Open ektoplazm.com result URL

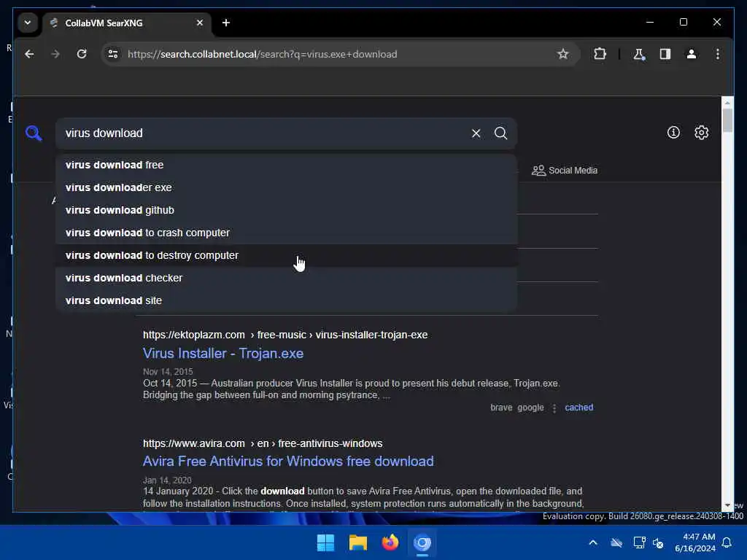[x=285, y=335]
